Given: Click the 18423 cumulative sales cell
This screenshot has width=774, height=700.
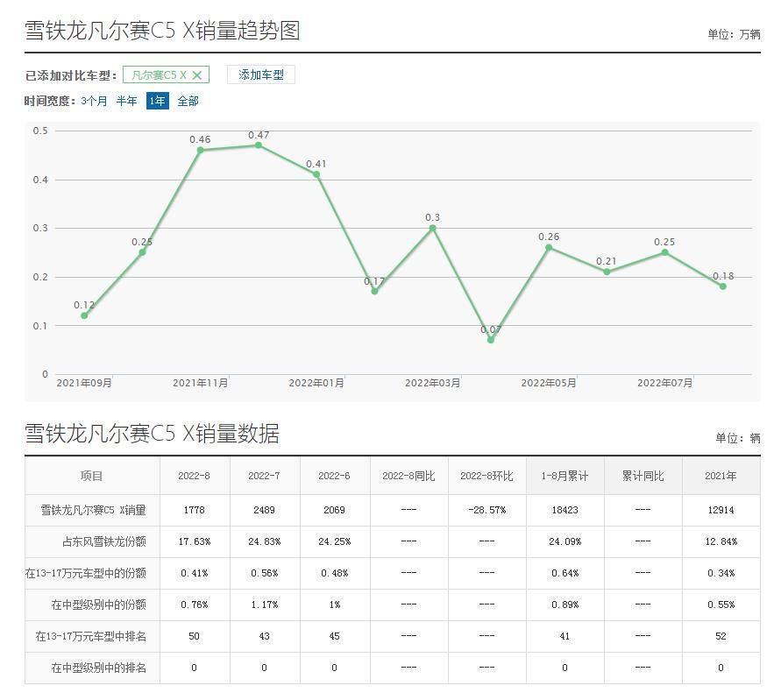Looking at the screenshot, I should click(565, 509).
